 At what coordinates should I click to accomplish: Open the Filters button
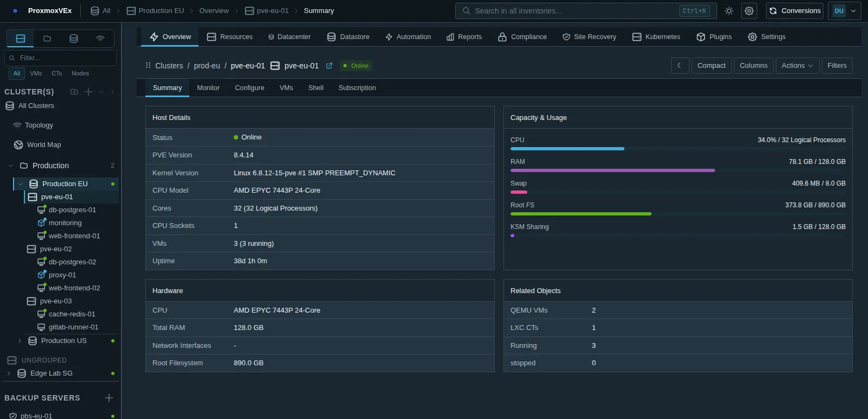coord(837,66)
